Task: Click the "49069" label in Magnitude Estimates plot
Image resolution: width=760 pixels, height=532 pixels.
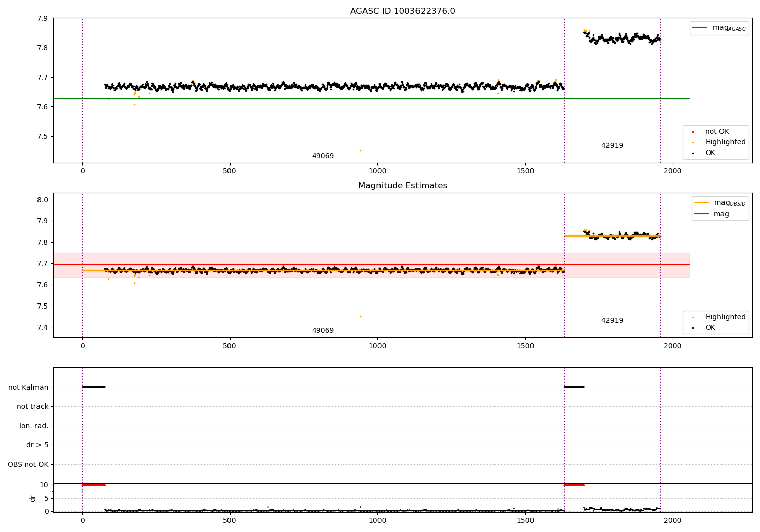Action: pos(323,331)
